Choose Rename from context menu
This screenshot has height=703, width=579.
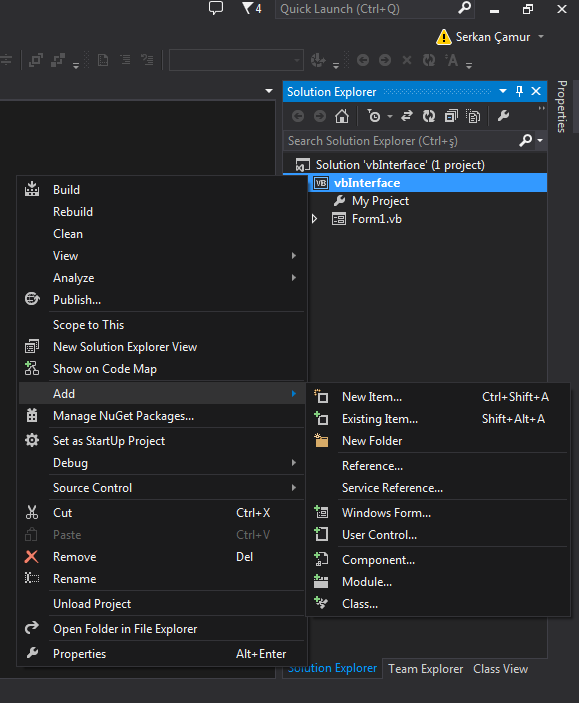[x=162, y=579]
